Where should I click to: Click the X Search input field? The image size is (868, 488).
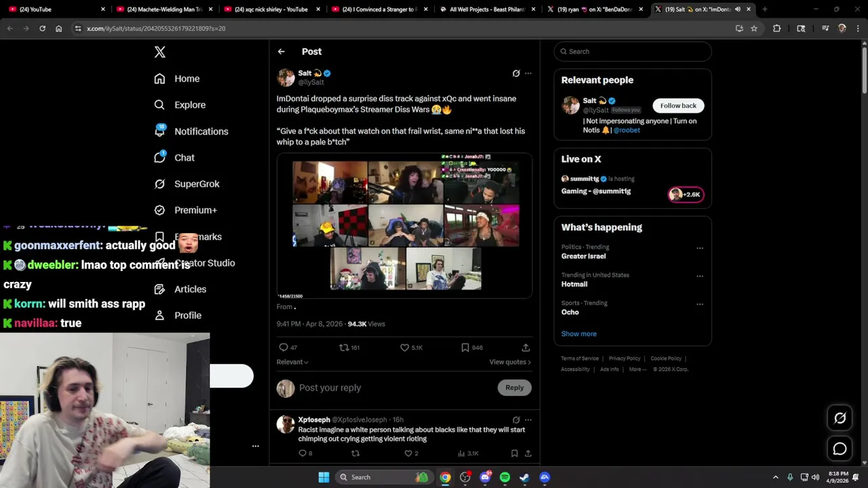[x=633, y=52]
